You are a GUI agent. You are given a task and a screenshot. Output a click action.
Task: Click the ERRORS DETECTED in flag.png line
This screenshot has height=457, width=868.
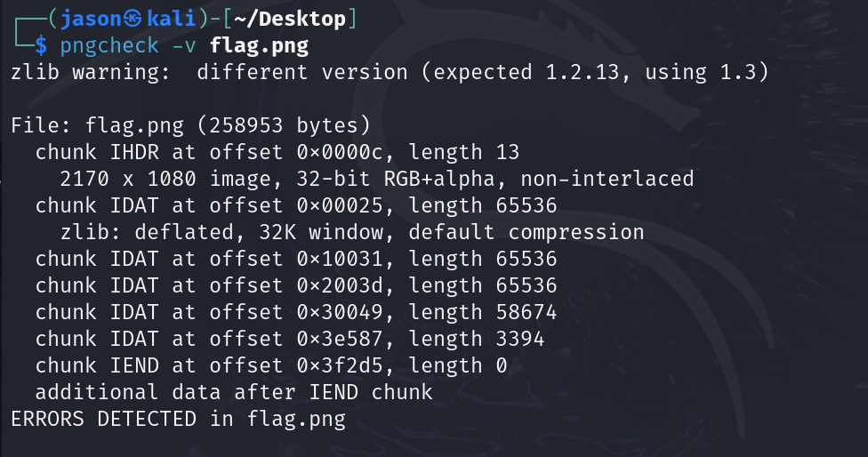(178, 418)
